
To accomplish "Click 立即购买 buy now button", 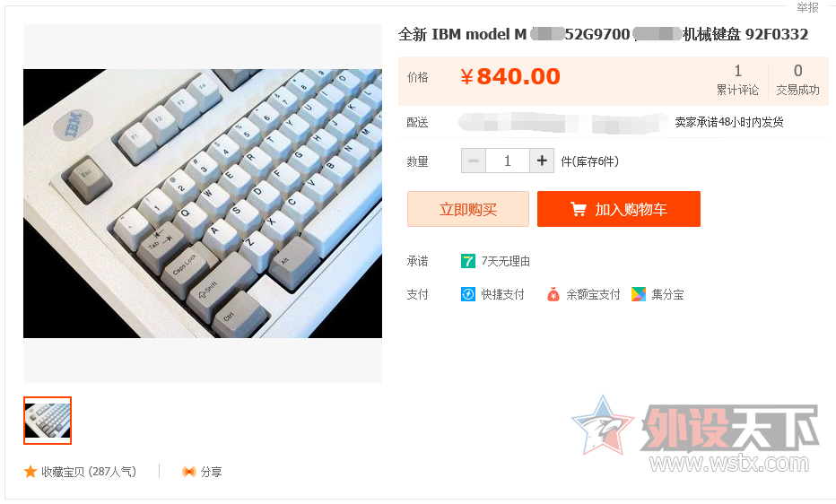I will point(468,209).
